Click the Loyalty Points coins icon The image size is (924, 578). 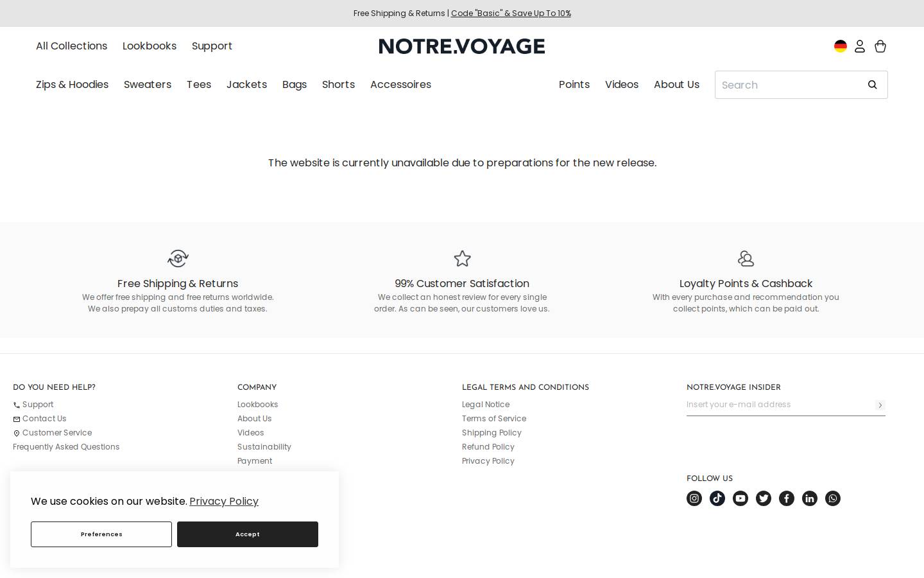pos(746,259)
